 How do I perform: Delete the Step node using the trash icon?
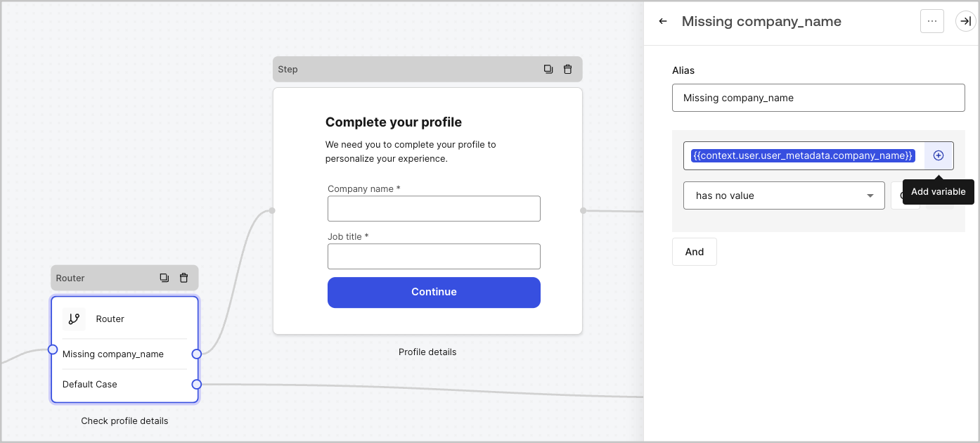pos(567,69)
